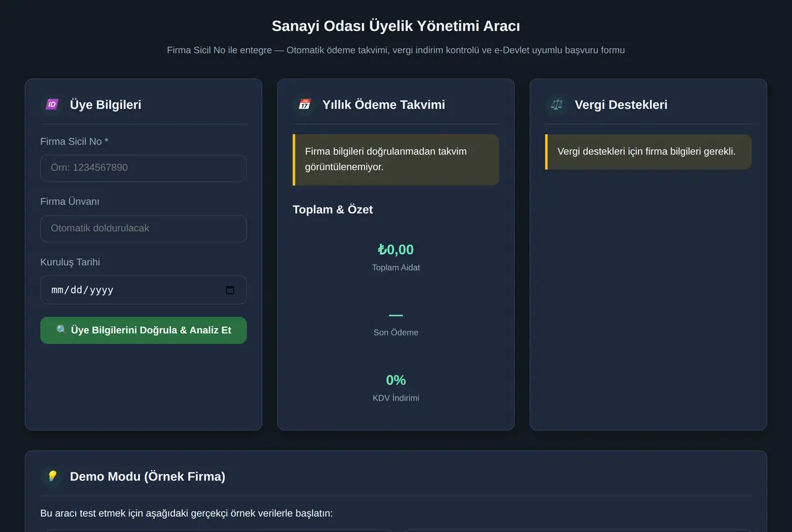Click the 0% KDV İndirimi value
The height and width of the screenshot is (532, 792).
click(396, 380)
